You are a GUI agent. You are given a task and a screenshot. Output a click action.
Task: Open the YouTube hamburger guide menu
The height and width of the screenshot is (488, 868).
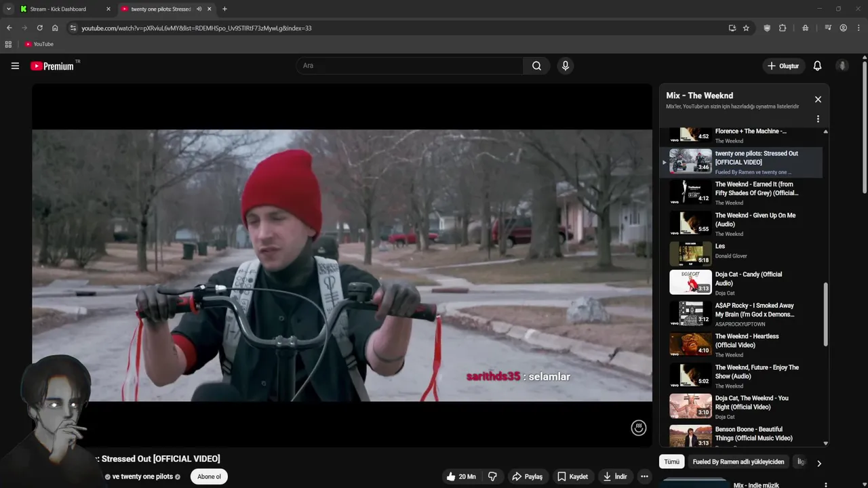point(15,66)
